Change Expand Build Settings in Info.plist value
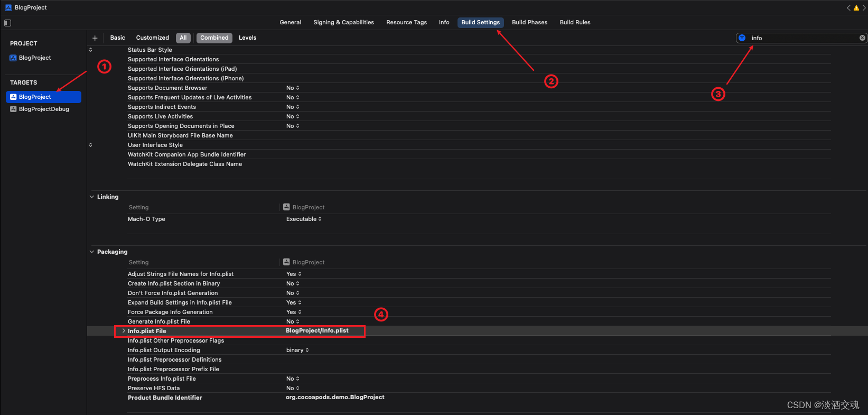 pyautogui.click(x=294, y=302)
